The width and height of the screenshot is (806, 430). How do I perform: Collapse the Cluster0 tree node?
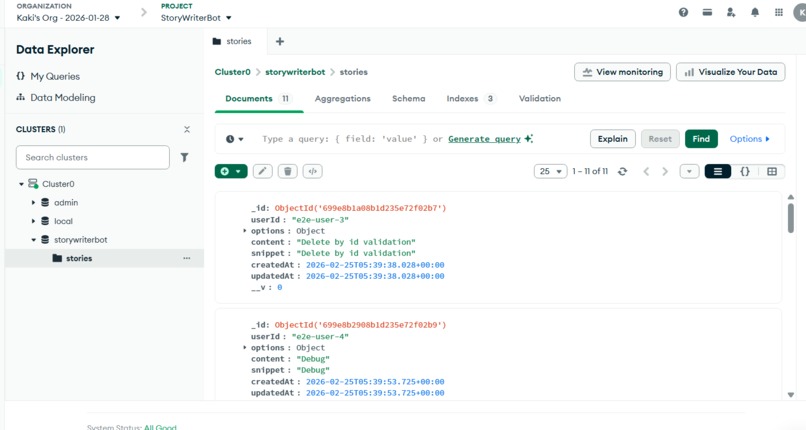coord(22,184)
